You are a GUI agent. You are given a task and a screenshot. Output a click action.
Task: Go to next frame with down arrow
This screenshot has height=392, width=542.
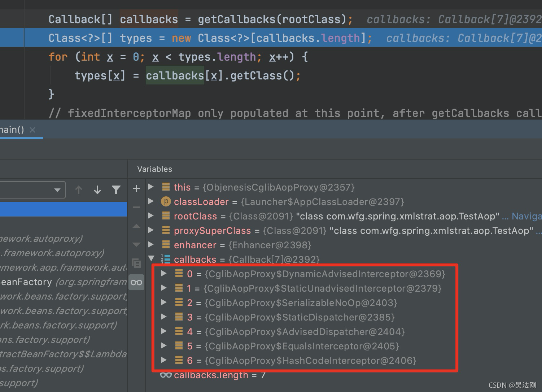click(97, 190)
